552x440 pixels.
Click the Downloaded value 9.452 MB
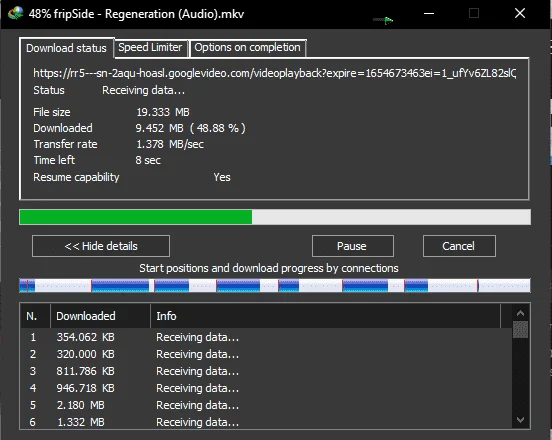point(190,128)
